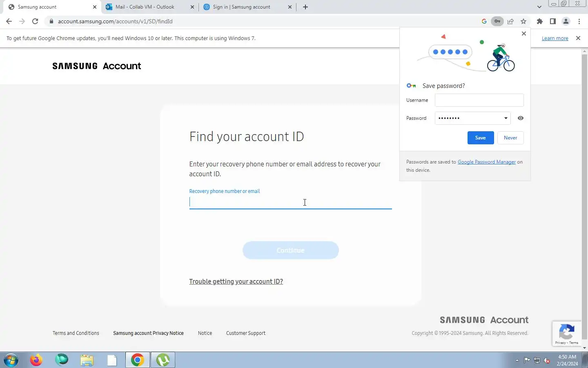Open the green globe browser taskbar icon

point(62,360)
